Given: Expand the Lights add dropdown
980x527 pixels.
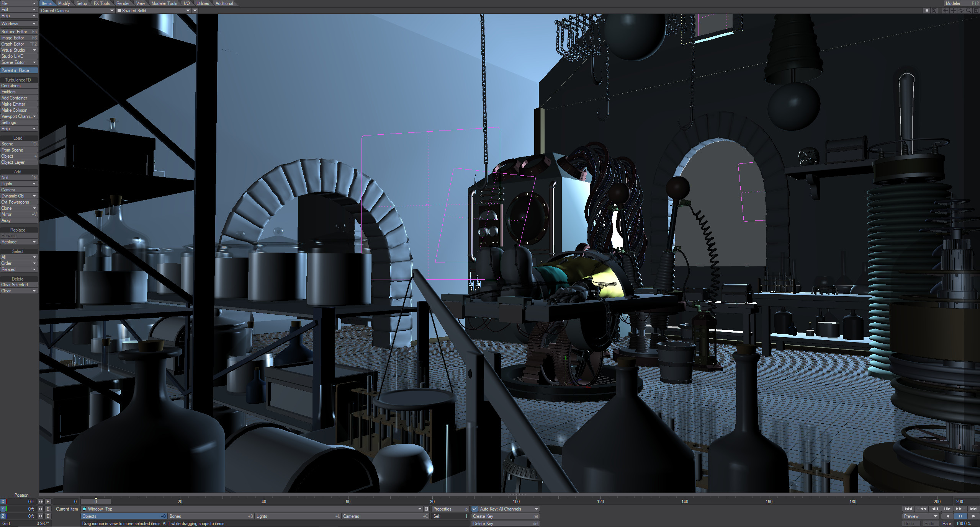Looking at the screenshot, I should coord(19,184).
